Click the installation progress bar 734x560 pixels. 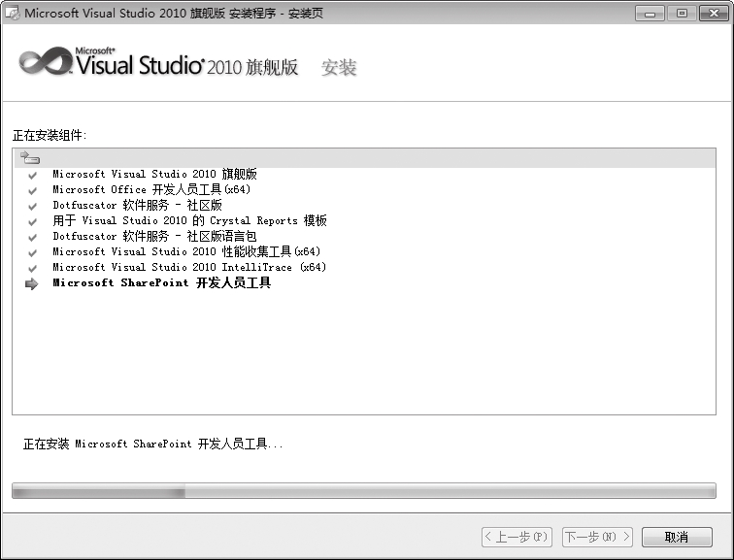363,492
